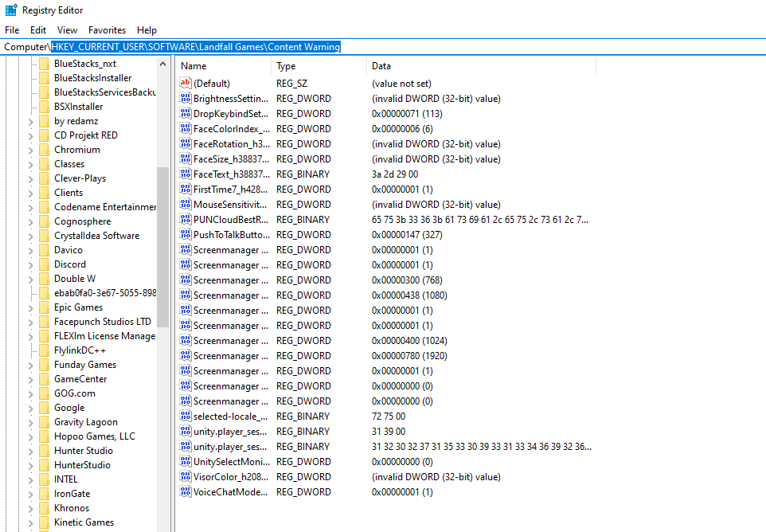This screenshot has height=532, width=766.
Task: Click the GOG.com folder icon
Action: [44, 393]
